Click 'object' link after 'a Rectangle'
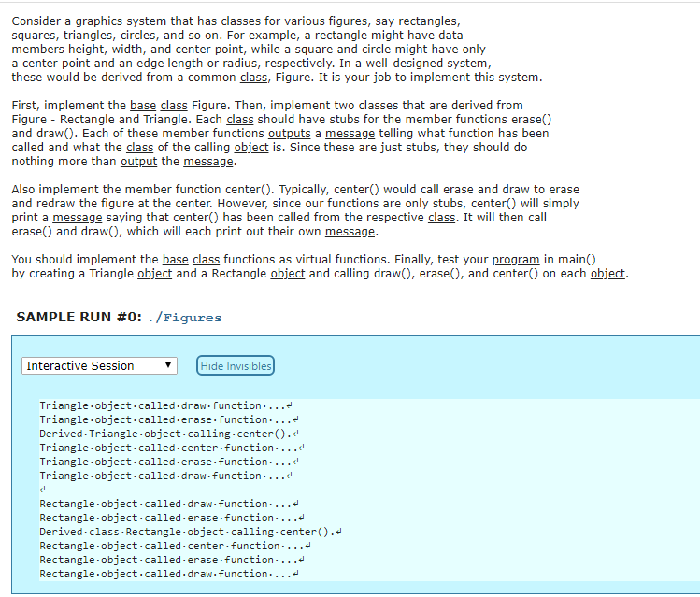700x597 pixels. click(x=288, y=274)
